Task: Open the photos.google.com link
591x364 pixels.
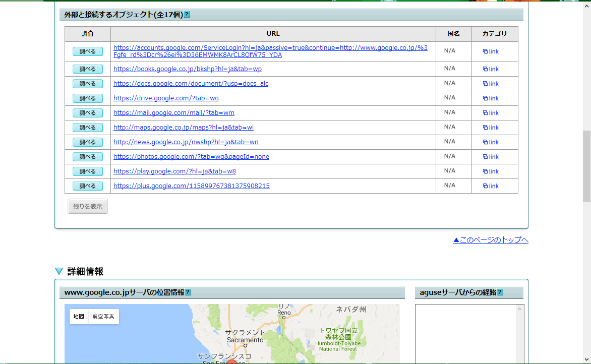Action: [191, 157]
